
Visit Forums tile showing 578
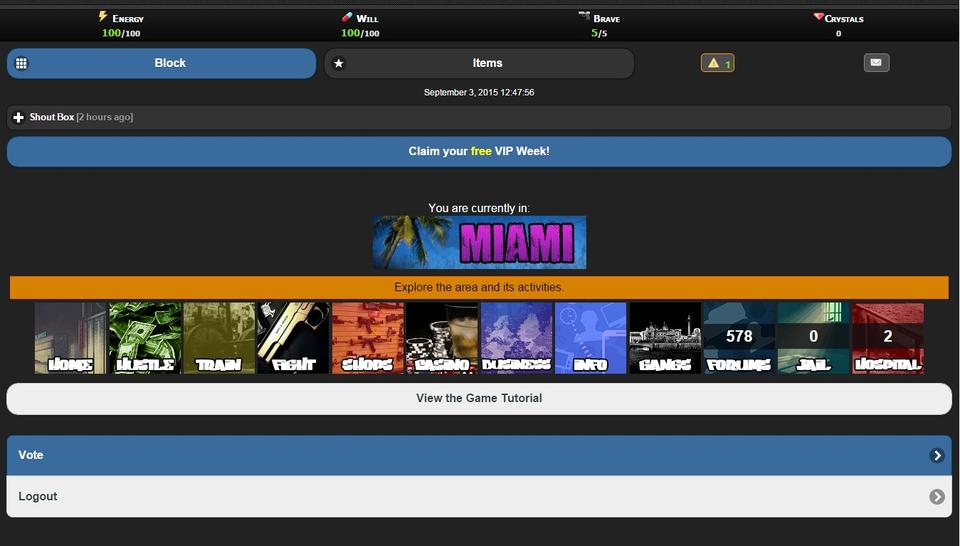click(739, 338)
